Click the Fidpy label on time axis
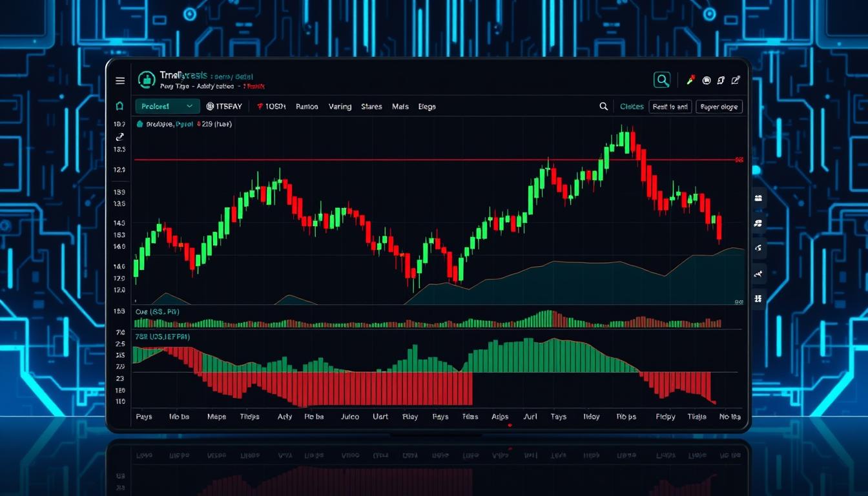Image resolution: width=868 pixels, height=496 pixels. 665,417
